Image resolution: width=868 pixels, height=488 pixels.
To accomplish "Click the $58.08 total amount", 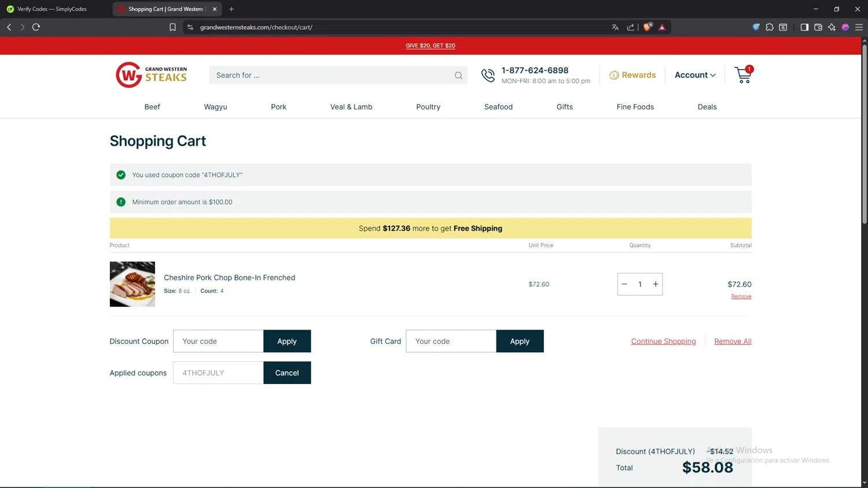I will click(707, 467).
